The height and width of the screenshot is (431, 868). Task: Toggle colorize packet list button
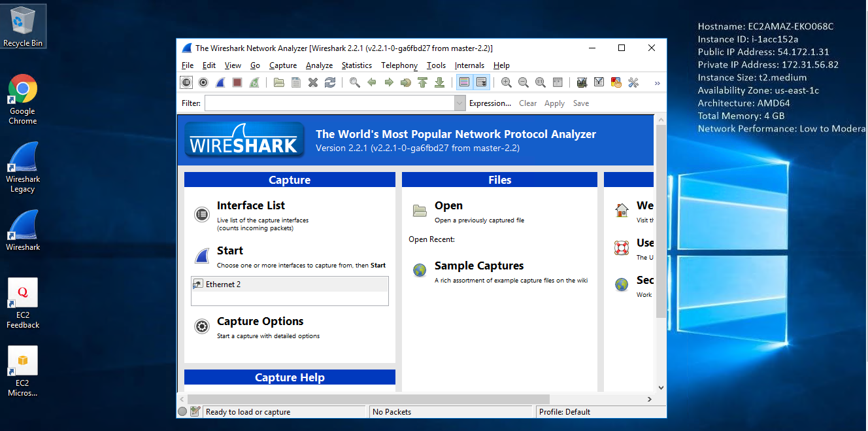coord(464,82)
